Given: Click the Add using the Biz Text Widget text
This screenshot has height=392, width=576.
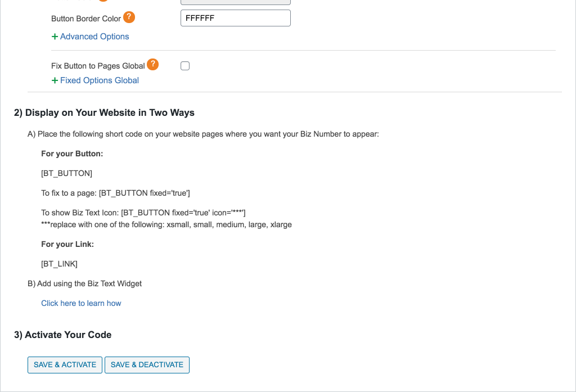Looking at the screenshot, I should (x=84, y=283).
